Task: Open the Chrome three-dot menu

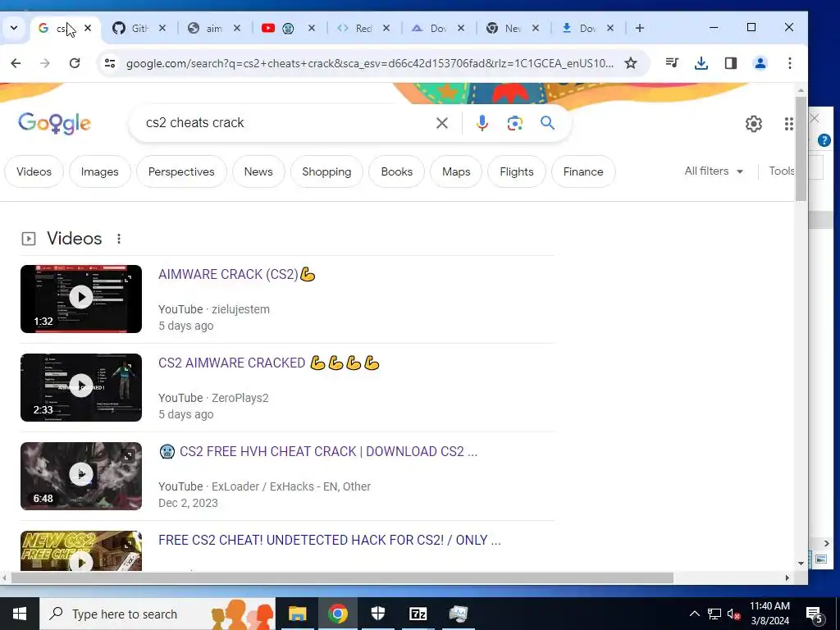Action: click(790, 63)
